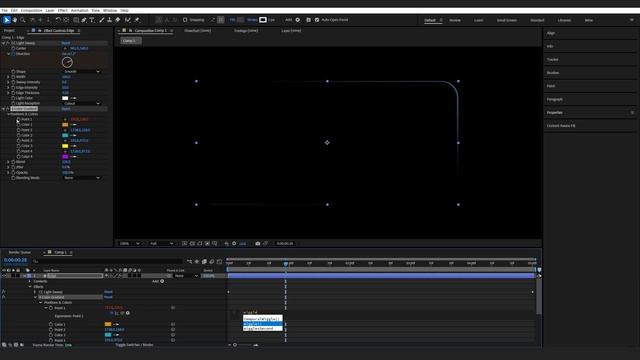Expand the Sweep Intensity property
Screen dimensions: 640x360
(x=8, y=82)
